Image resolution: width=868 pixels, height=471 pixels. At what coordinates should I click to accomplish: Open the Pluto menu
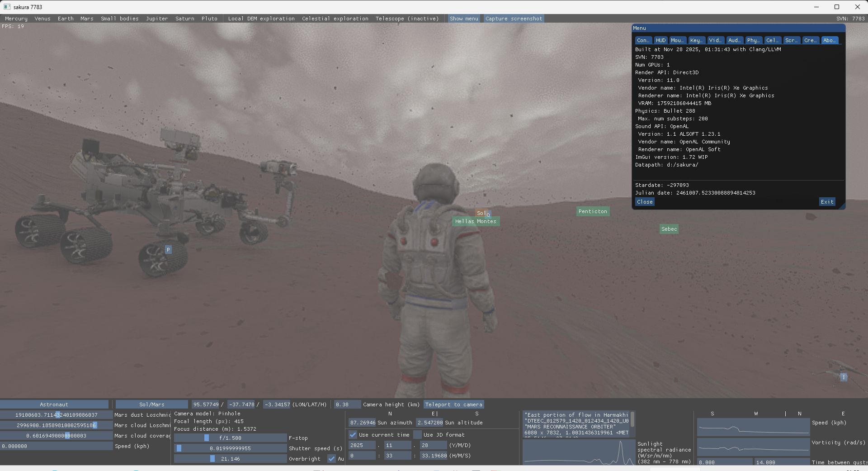coord(209,19)
